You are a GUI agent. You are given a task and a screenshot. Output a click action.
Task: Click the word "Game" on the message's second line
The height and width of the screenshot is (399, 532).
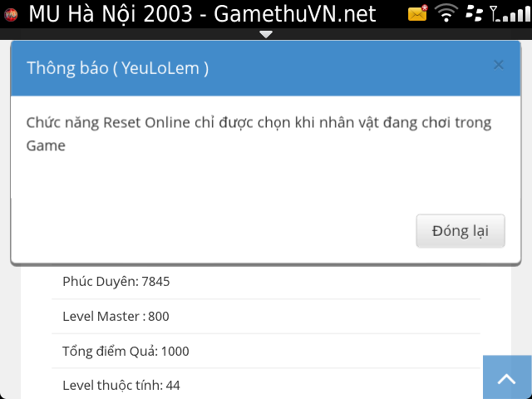pos(46,145)
